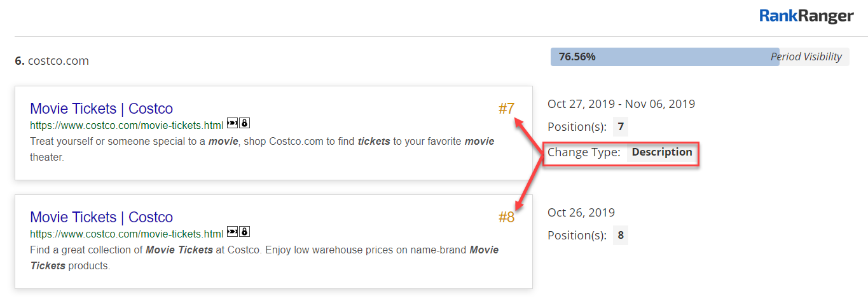
Task: Open the first Movie Tickets | Costco title
Action: pos(101,109)
